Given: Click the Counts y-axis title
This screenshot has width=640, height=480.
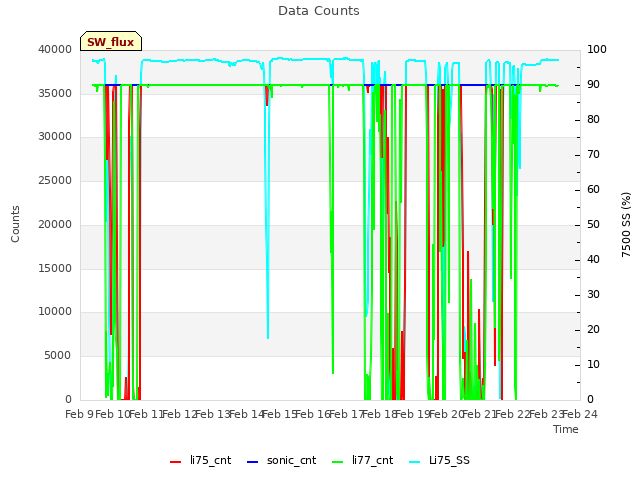Looking at the screenshot, I should (16, 224).
